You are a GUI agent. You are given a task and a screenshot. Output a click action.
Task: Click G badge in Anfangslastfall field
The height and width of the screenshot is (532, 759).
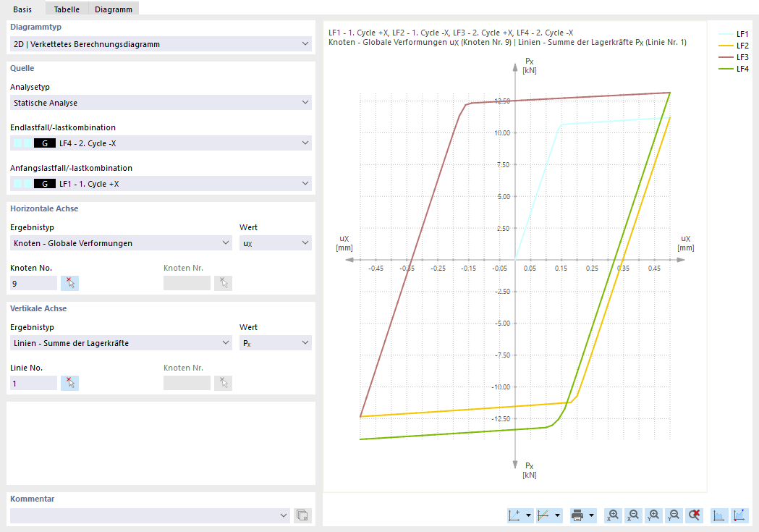45,184
